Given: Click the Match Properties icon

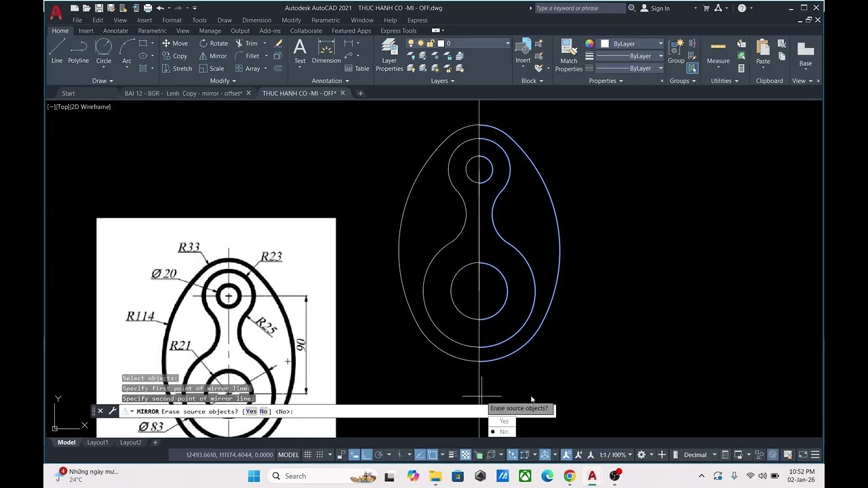Looking at the screenshot, I should (568, 55).
